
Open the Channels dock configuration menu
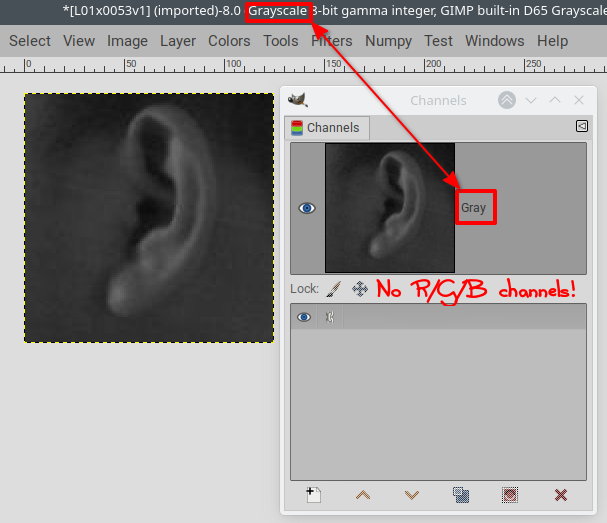tap(581, 126)
